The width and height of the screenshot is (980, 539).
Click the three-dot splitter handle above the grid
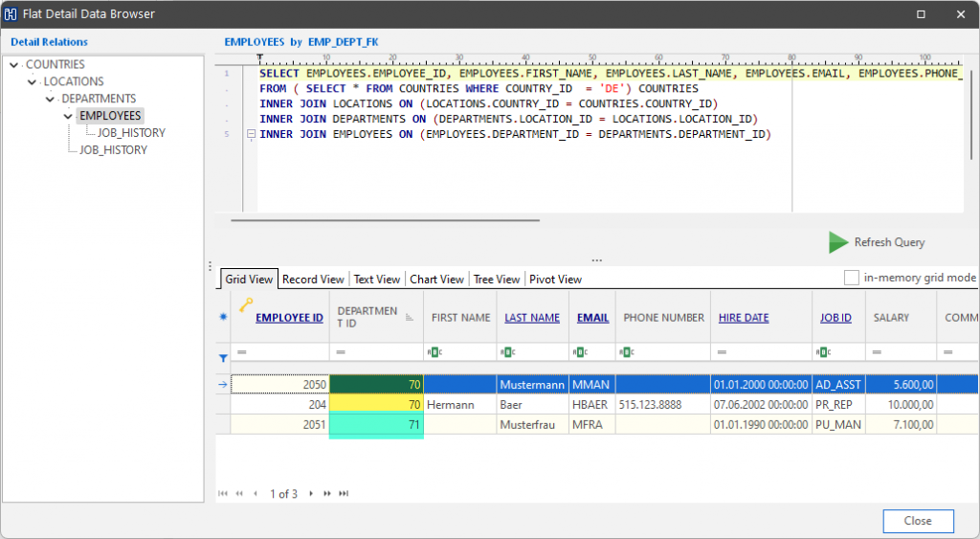point(597,260)
